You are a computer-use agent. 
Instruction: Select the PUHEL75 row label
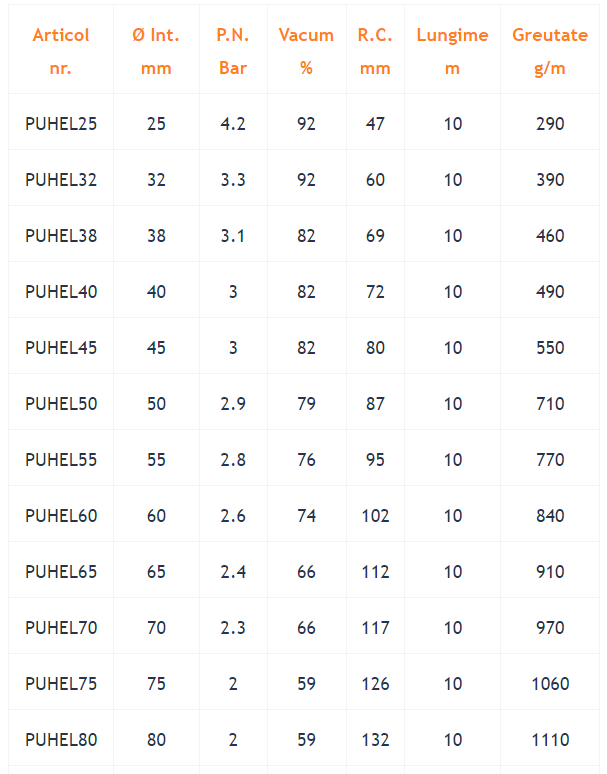(61, 684)
